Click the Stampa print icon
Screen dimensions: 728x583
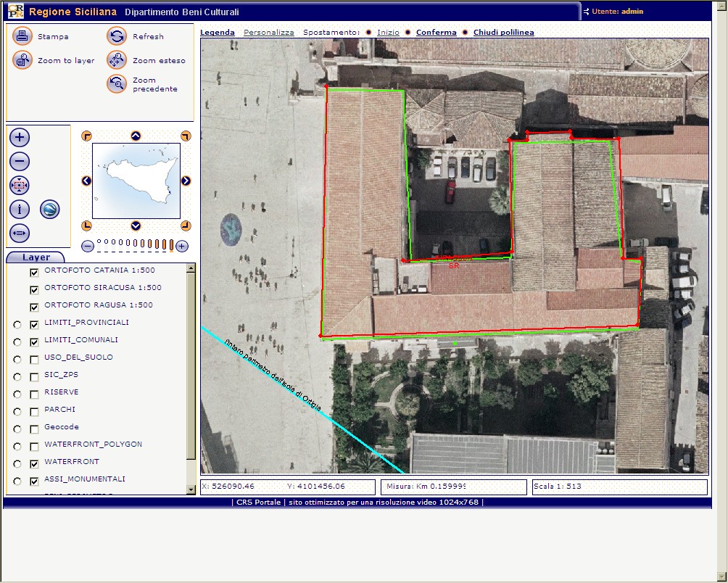(22, 36)
